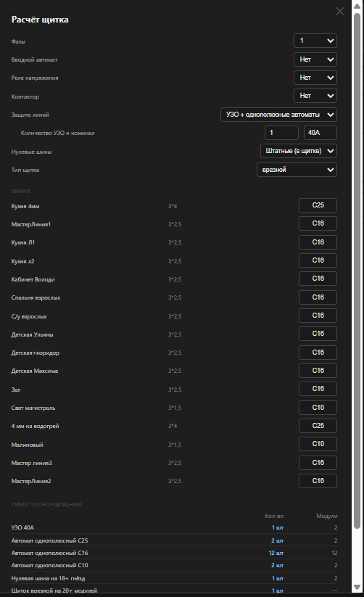
Task: Click the 12 шт link for Автомат C16
Action: (x=276, y=553)
